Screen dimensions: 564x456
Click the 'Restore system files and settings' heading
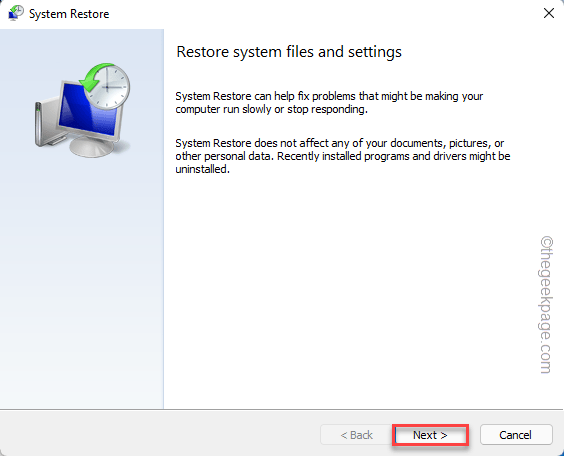289,52
